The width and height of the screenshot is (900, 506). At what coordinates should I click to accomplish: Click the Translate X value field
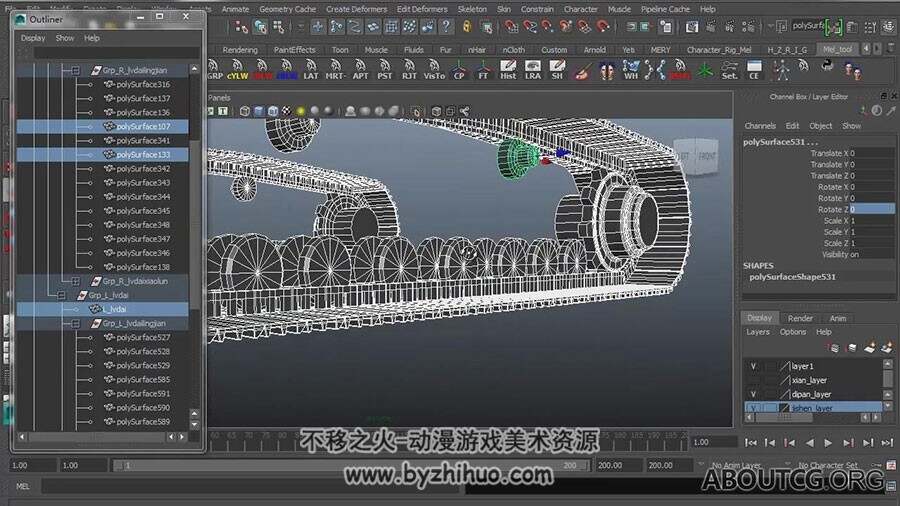871,153
